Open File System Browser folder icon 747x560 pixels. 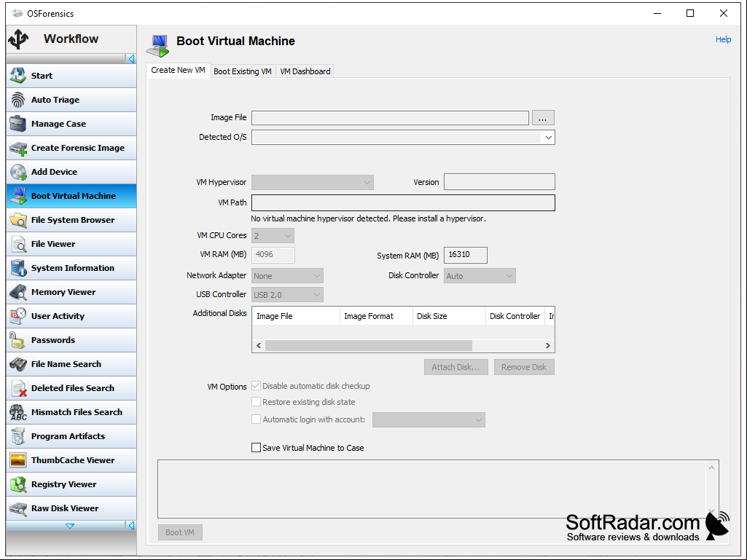18,219
